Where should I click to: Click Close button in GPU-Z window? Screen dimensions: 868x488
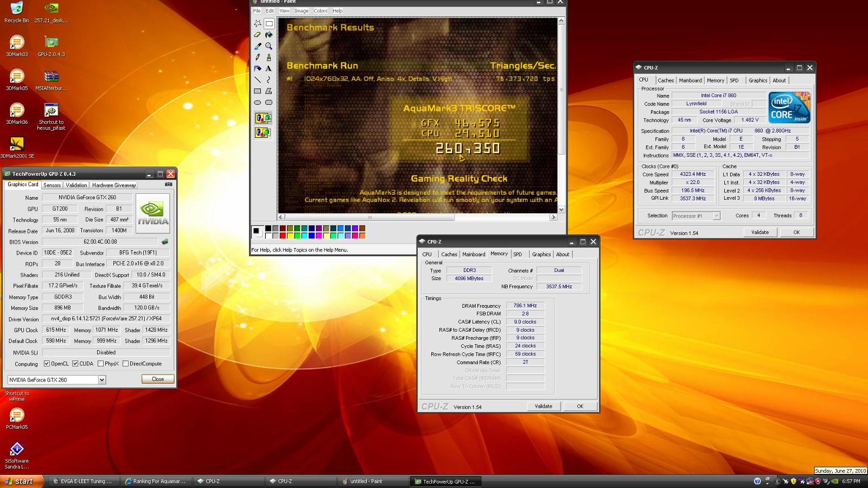[158, 379]
